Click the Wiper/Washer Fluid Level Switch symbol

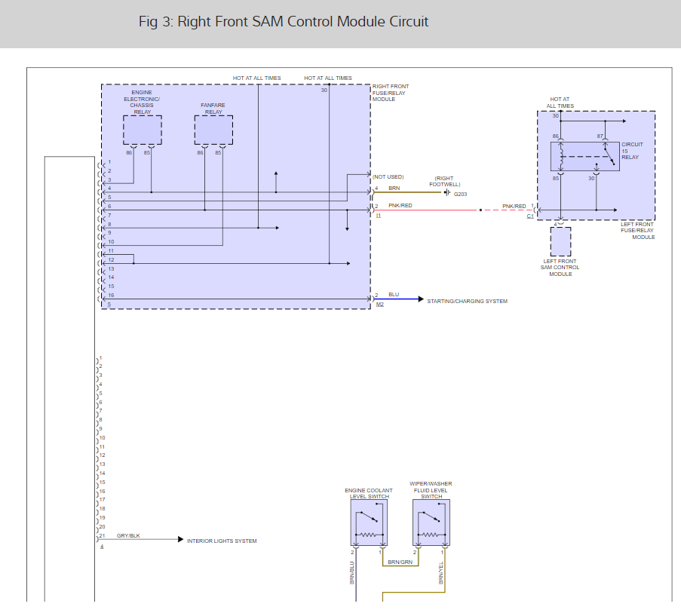(431, 523)
